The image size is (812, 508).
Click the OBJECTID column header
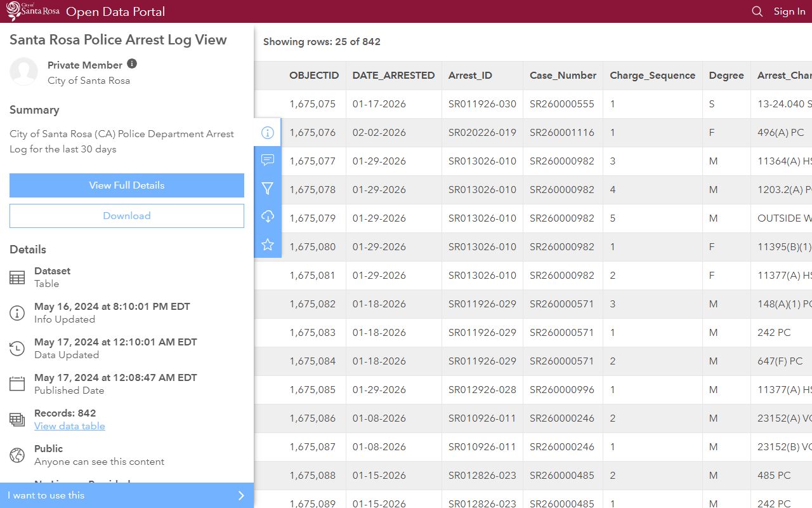(x=314, y=76)
